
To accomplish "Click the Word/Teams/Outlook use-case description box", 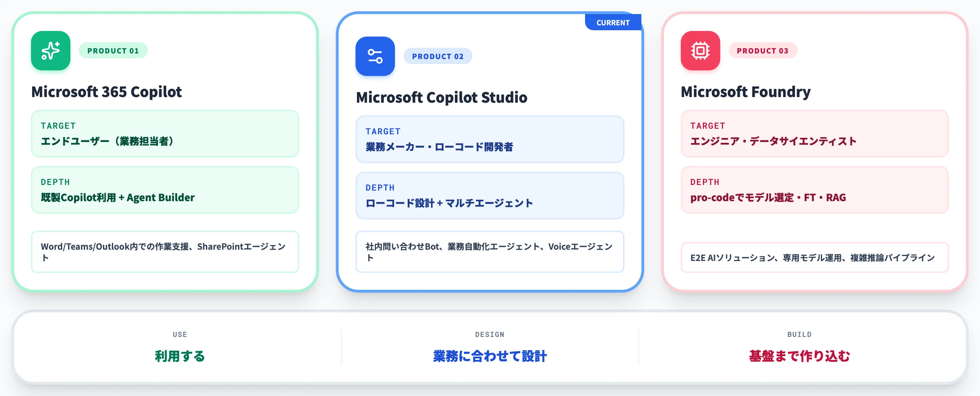I will pyautogui.click(x=165, y=252).
